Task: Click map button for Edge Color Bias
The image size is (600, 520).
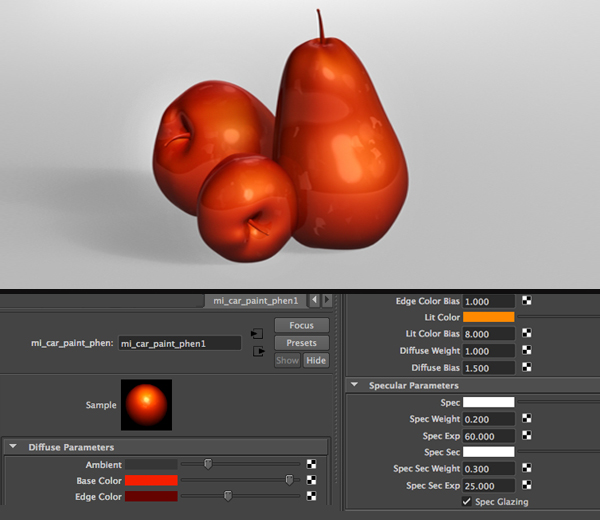Action: [x=527, y=300]
